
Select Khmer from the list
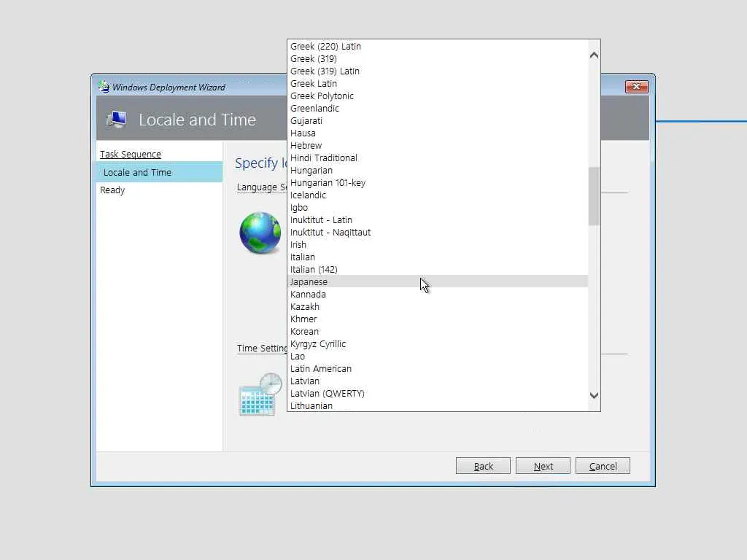(x=438, y=319)
